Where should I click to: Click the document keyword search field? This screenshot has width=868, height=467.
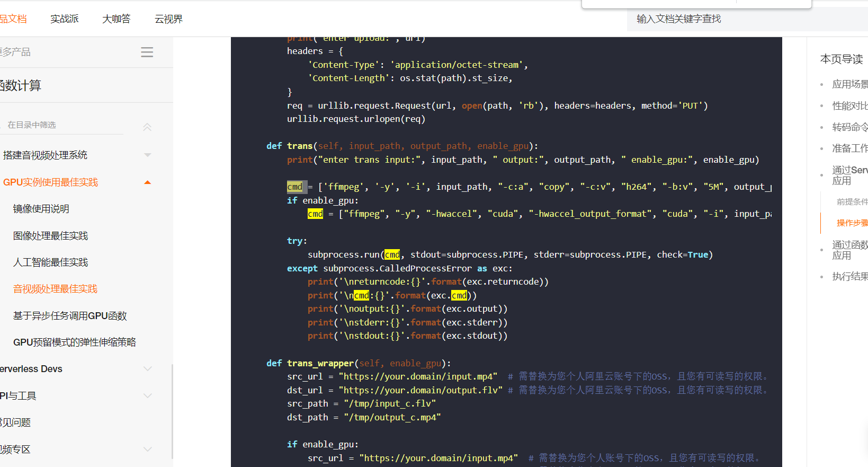[x=747, y=19]
